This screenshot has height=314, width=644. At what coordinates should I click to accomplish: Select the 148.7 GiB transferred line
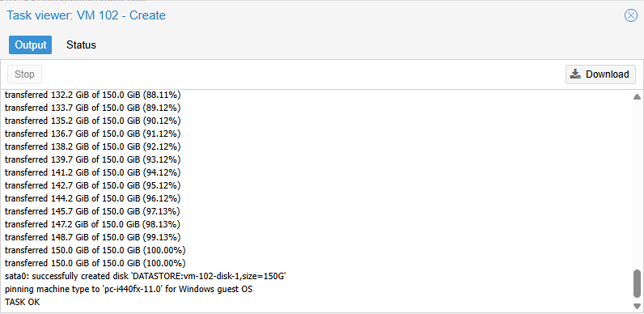[x=93, y=237]
